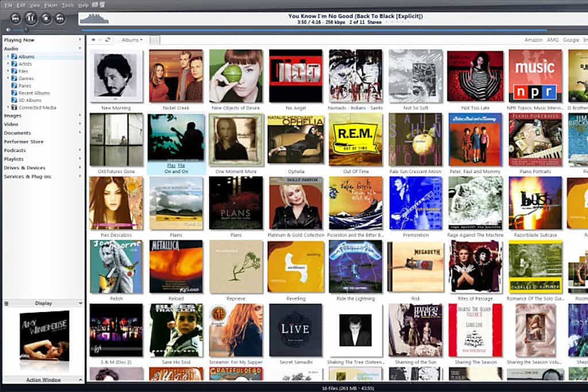
Task: Click the Connected Media icon in the sidebar
Action: [14, 107]
